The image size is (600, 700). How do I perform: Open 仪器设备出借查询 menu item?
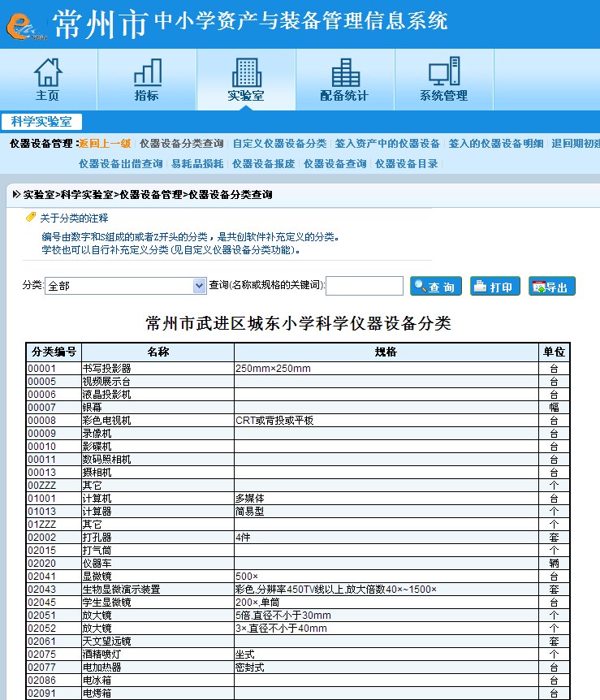(x=120, y=164)
